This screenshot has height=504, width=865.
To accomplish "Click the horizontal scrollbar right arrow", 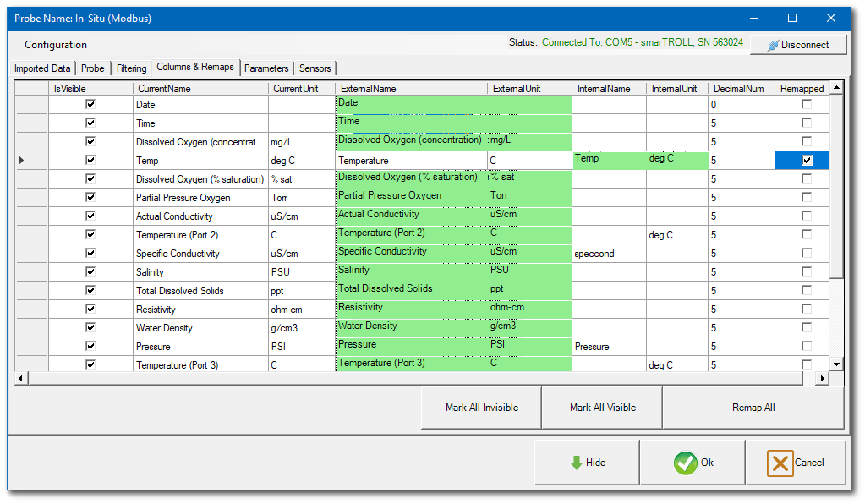I will coord(823,378).
